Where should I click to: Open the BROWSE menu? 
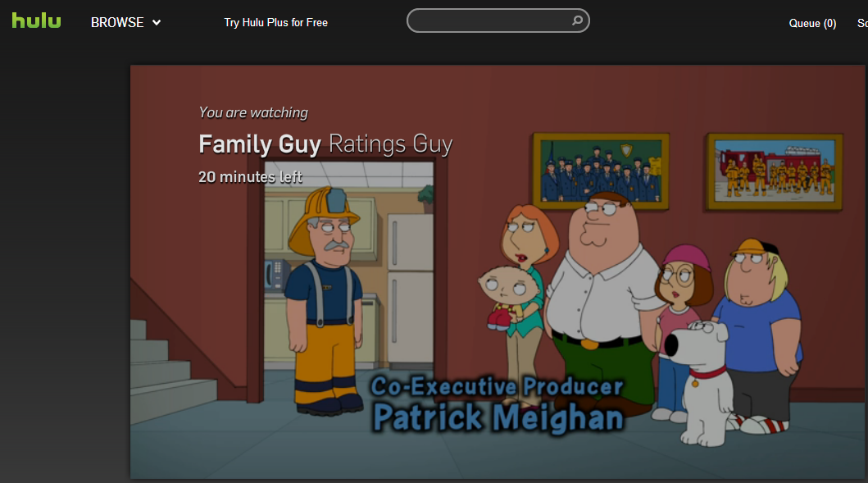click(117, 23)
